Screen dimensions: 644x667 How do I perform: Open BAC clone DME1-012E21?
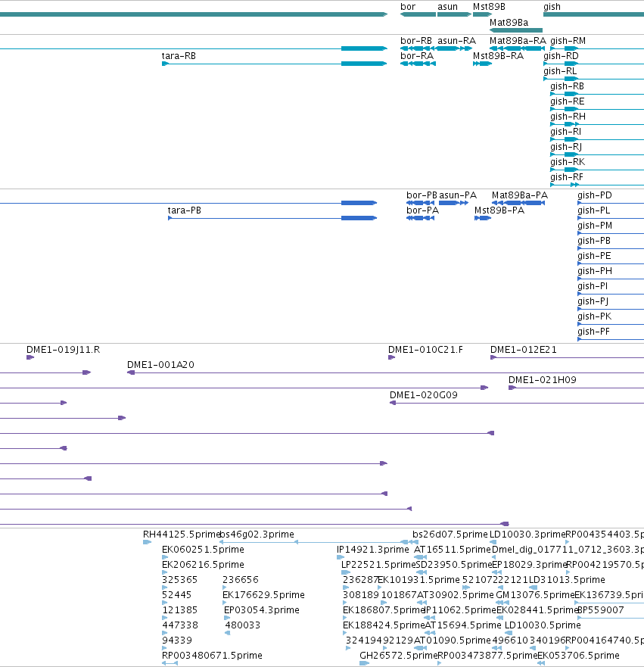pyautogui.click(x=567, y=357)
